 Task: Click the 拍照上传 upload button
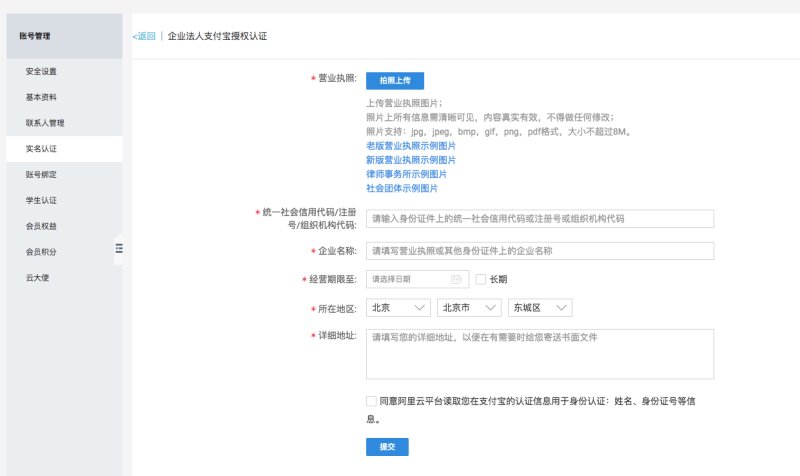[395, 81]
